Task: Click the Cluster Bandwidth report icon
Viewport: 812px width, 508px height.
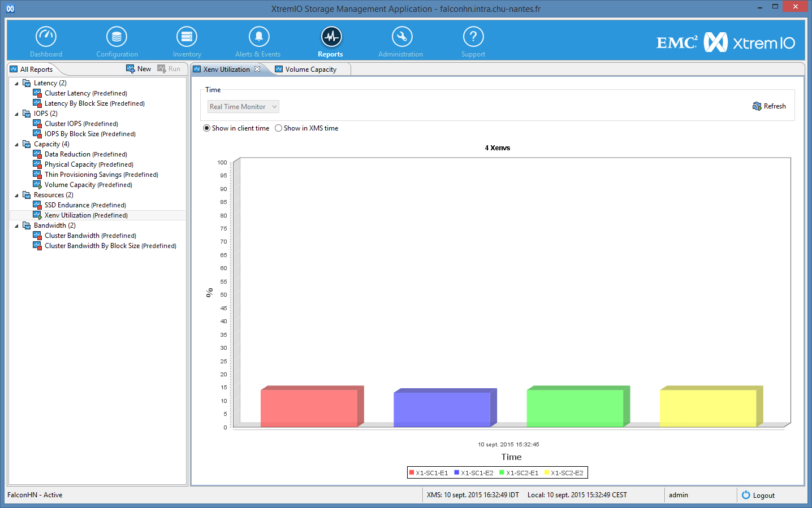Action: pos(37,236)
